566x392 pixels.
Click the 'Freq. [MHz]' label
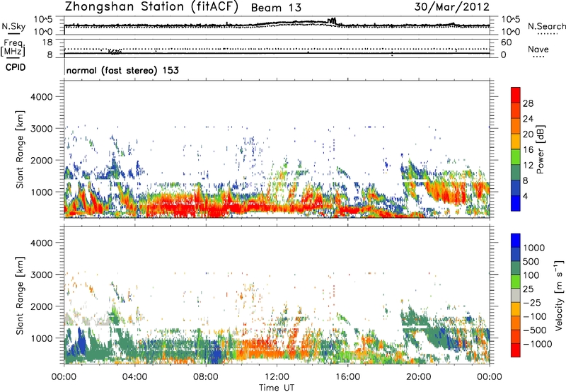tap(13, 47)
